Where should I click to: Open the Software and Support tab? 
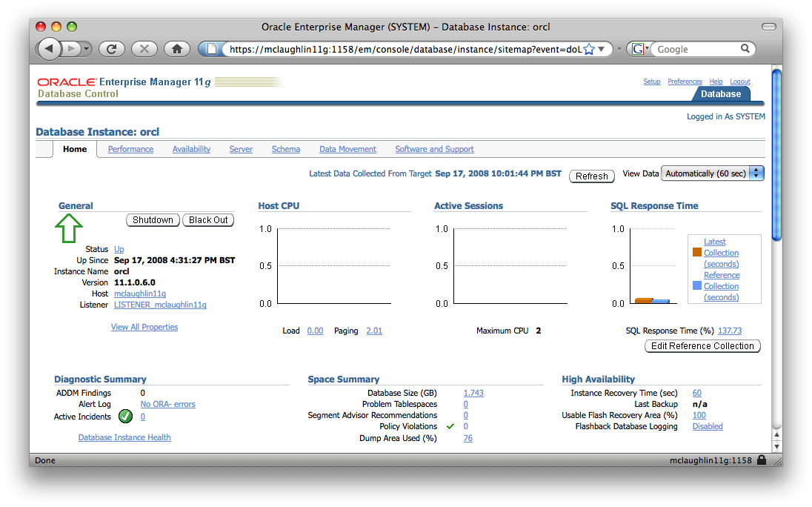[x=434, y=149]
